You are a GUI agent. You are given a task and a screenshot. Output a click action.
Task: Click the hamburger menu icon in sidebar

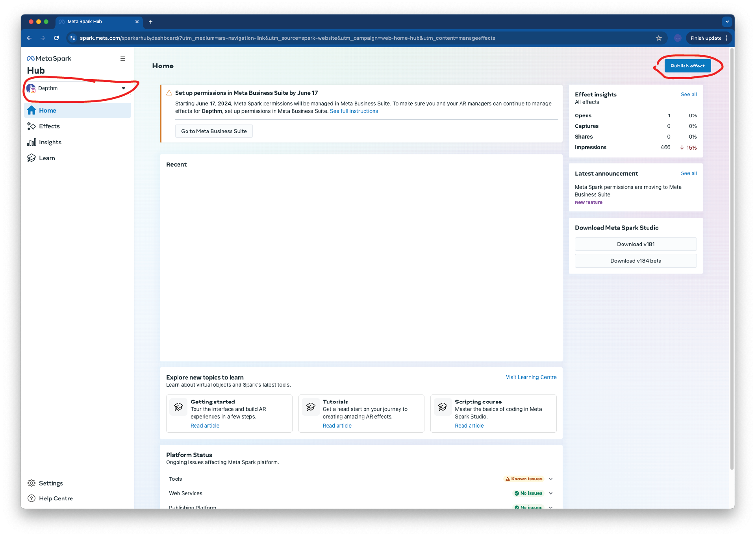coord(122,59)
